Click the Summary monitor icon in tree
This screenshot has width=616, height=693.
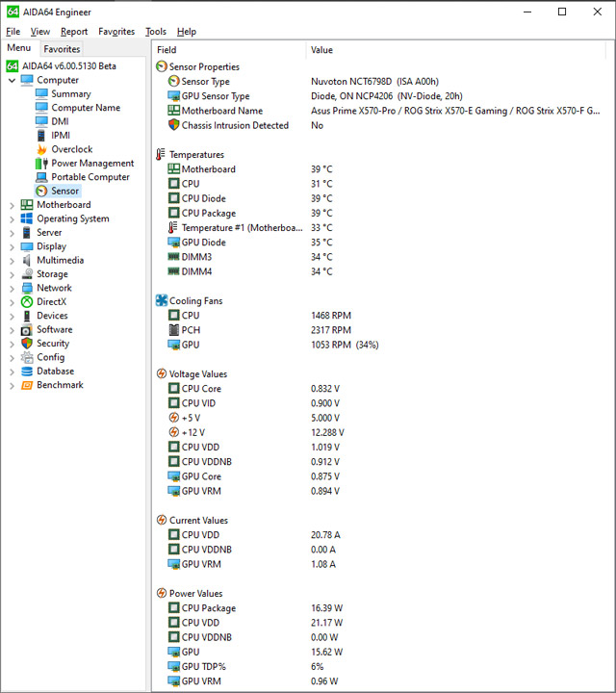point(41,93)
